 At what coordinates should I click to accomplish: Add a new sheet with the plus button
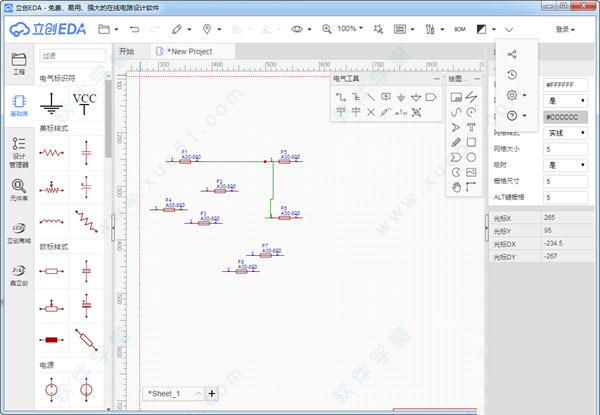tap(211, 394)
